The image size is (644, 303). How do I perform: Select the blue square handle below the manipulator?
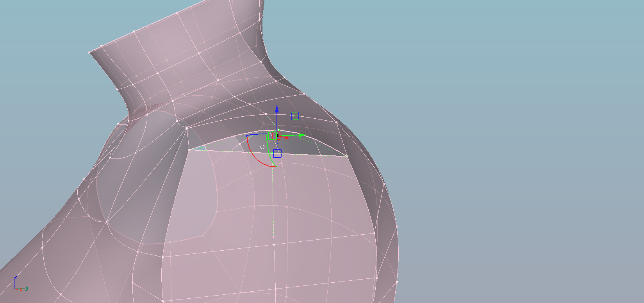[x=277, y=153]
